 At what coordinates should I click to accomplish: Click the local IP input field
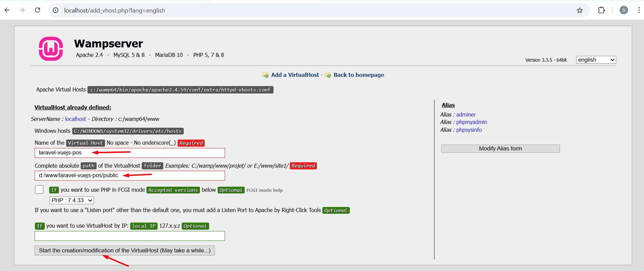click(x=129, y=236)
